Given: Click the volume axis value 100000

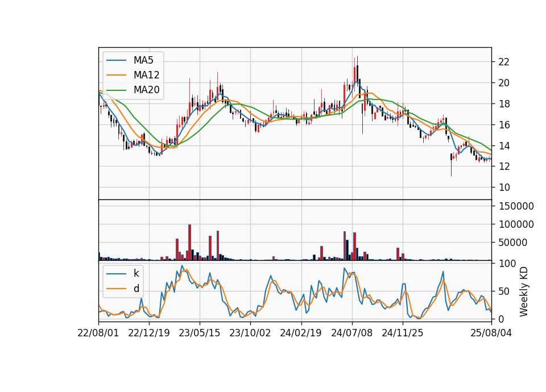Looking at the screenshot, I should (x=516, y=224).
